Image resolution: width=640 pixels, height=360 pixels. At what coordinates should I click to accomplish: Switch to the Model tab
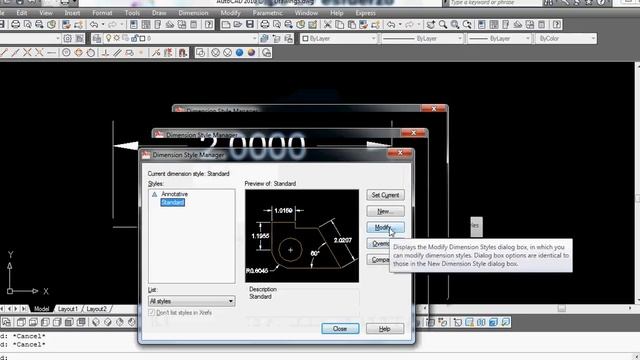tap(42, 309)
